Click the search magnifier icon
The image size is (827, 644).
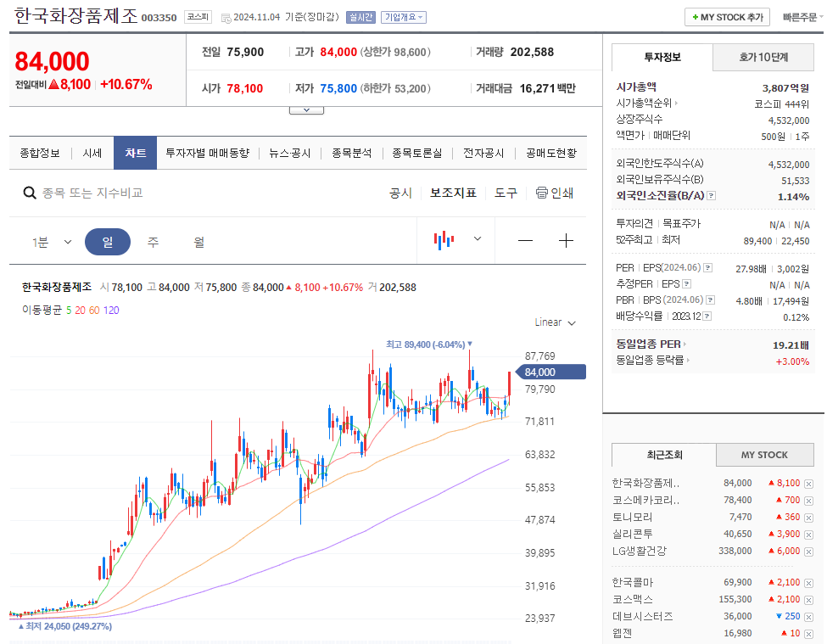(x=30, y=193)
